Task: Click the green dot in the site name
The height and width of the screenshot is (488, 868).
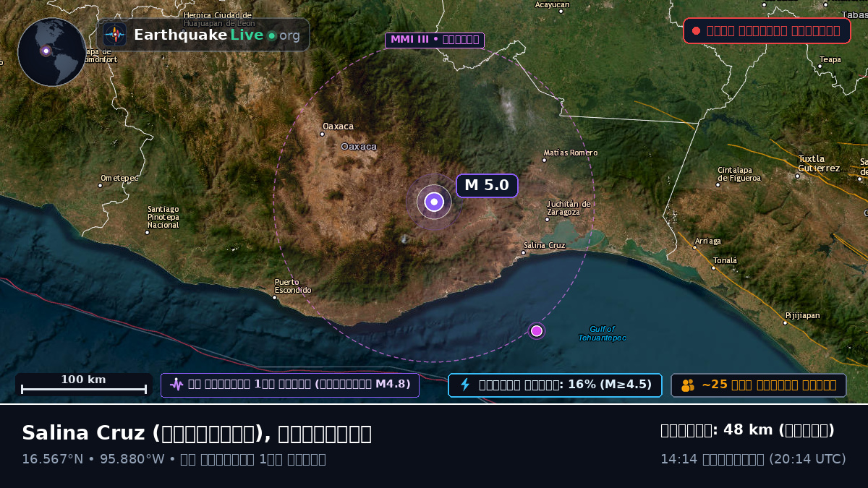Action: coord(272,35)
